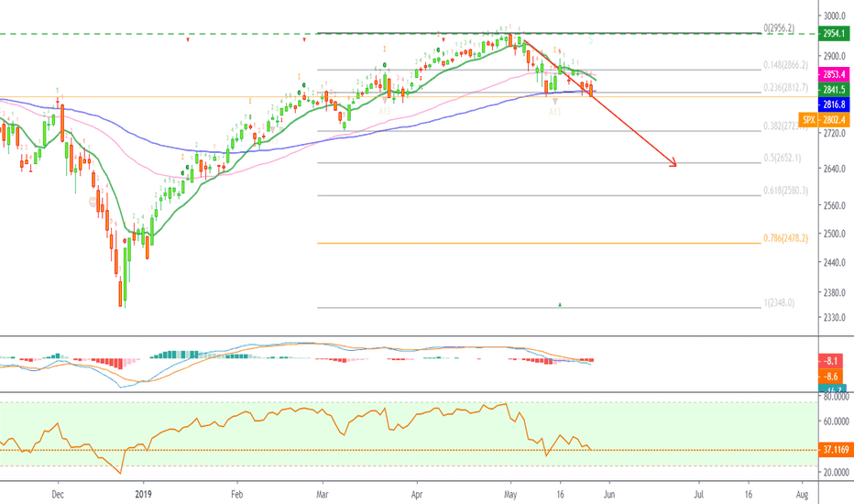Viewport: 854px width, 504px height.
Task: Click the 0(2956.2) Fibonacci level label
Action: [779, 27]
